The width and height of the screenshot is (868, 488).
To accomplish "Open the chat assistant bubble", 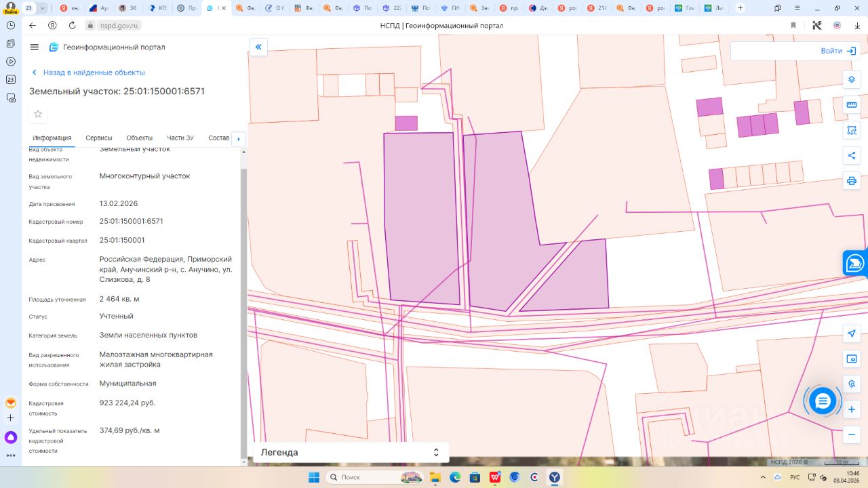I will 823,401.
